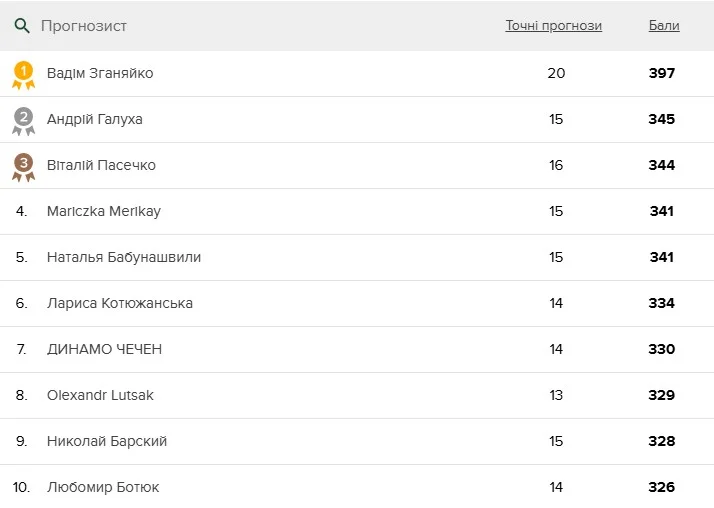Open Лариса Котюжанська's profile

pyautogui.click(x=120, y=303)
